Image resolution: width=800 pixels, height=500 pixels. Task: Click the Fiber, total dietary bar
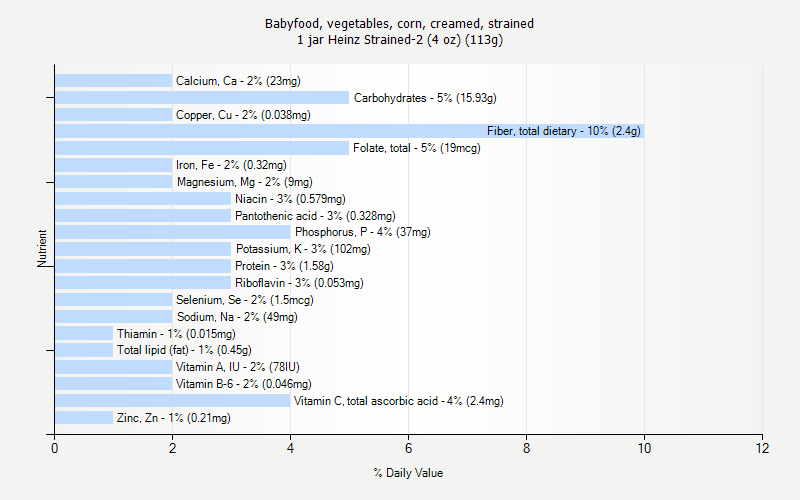tap(349, 131)
